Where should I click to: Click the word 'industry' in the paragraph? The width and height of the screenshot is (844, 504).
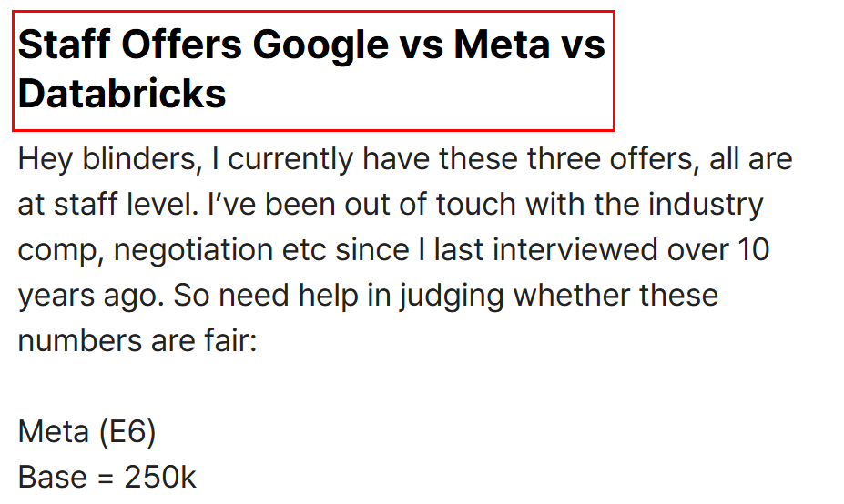coord(706,207)
